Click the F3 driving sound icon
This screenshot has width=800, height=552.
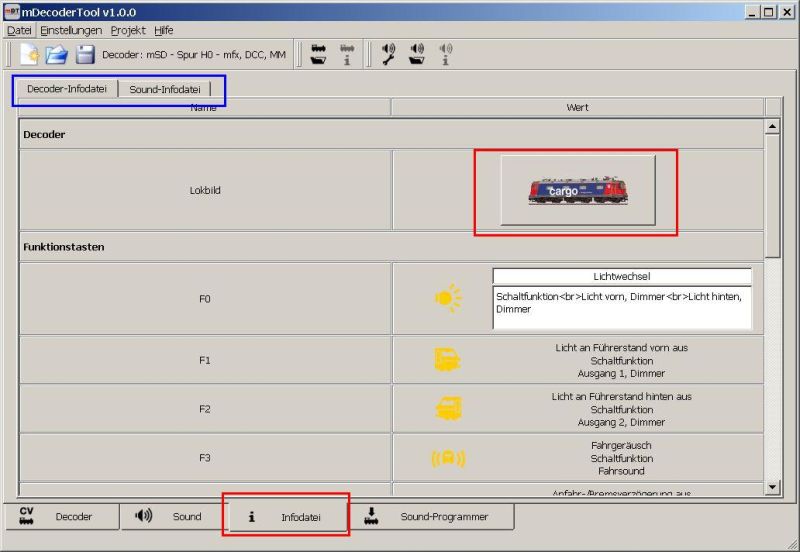448,458
